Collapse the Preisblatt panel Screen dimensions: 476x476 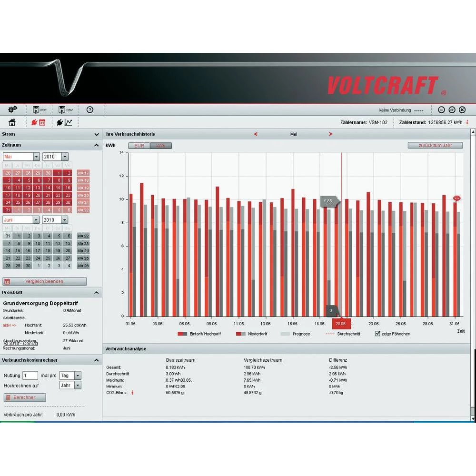click(97, 293)
